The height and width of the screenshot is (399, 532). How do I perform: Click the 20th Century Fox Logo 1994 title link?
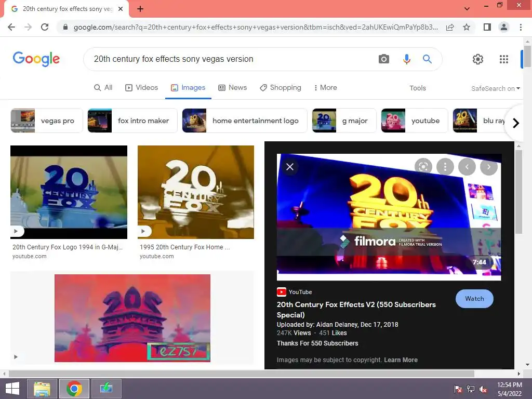click(x=68, y=247)
